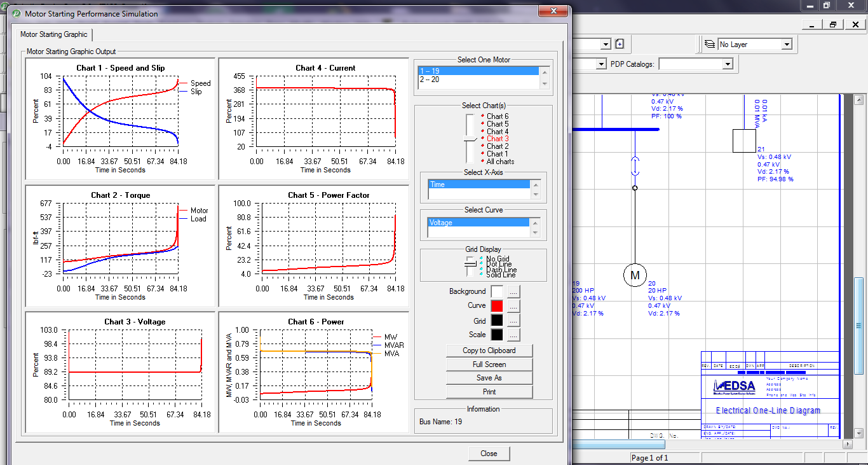Open the No Layer dropdown
This screenshot has height=465, width=868.
[x=787, y=44]
